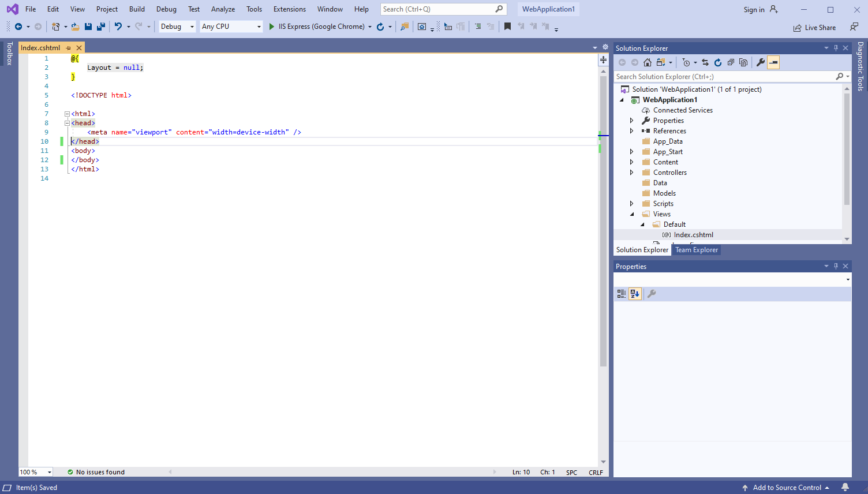This screenshot has height=494, width=868.
Task: Click the Save All toolbar icon
Action: click(101, 27)
